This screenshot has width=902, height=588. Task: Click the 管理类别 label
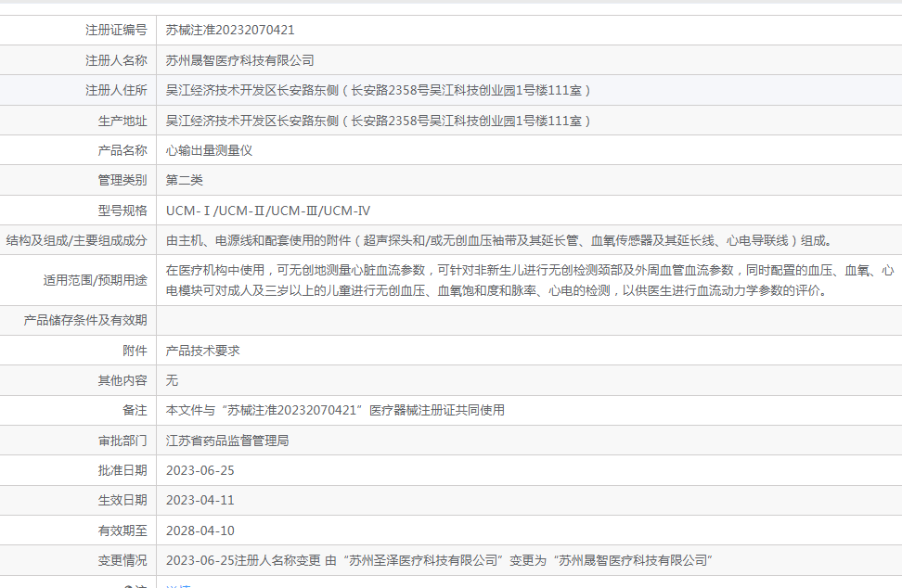click(x=122, y=181)
